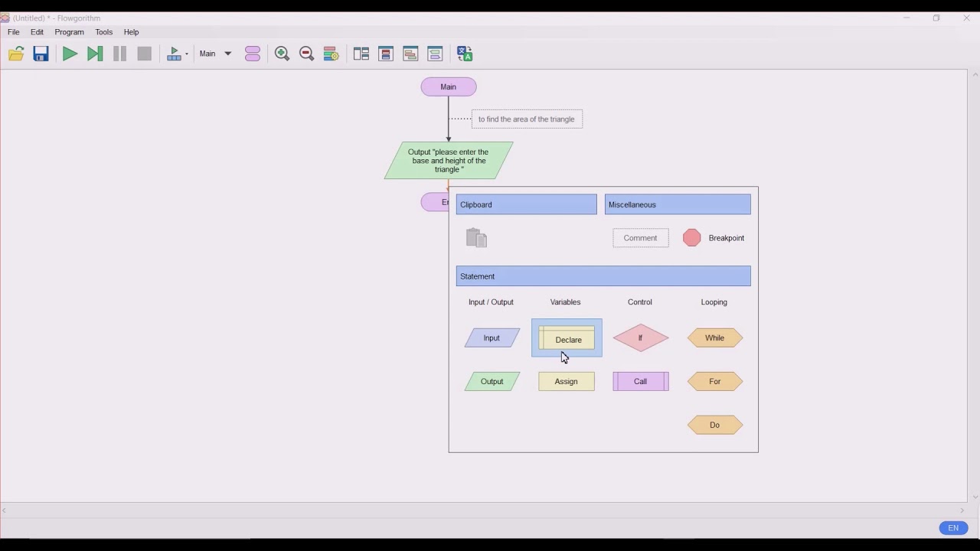Open the Help menu
The image size is (980, 551).
point(132,32)
